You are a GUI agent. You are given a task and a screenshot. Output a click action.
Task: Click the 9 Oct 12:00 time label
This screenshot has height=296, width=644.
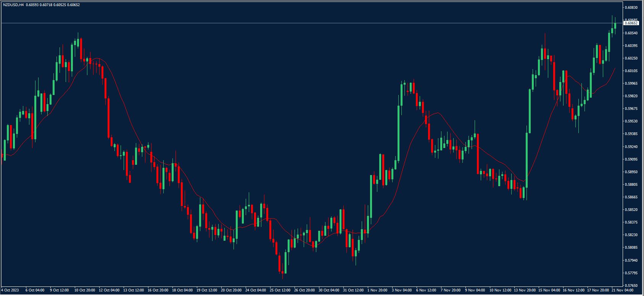coord(59,290)
